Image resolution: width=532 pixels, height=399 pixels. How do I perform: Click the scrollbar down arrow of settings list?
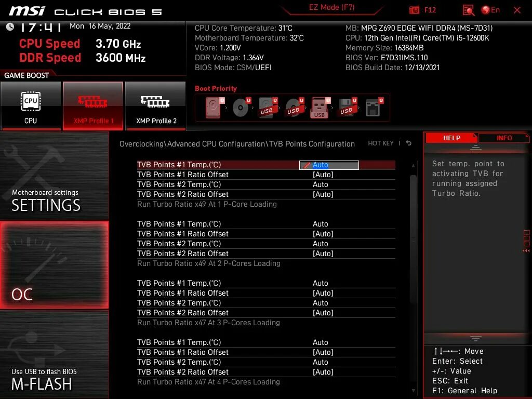click(x=413, y=391)
